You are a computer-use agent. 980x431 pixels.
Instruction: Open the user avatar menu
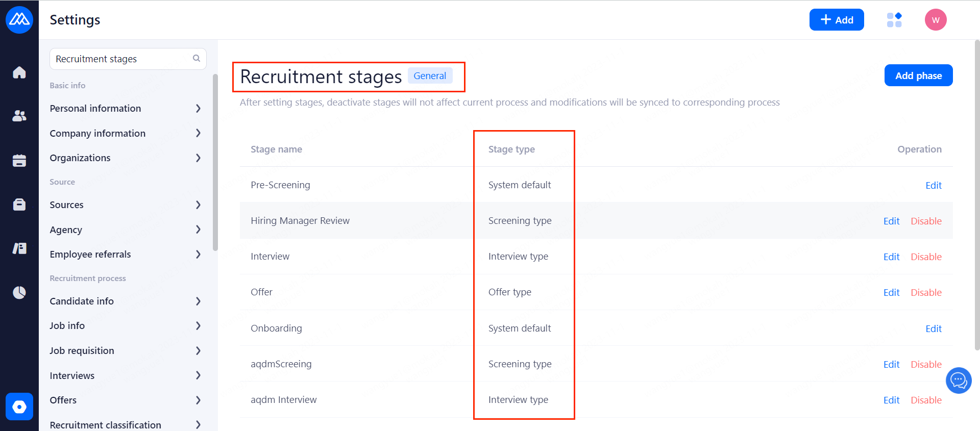pyautogui.click(x=936, y=20)
